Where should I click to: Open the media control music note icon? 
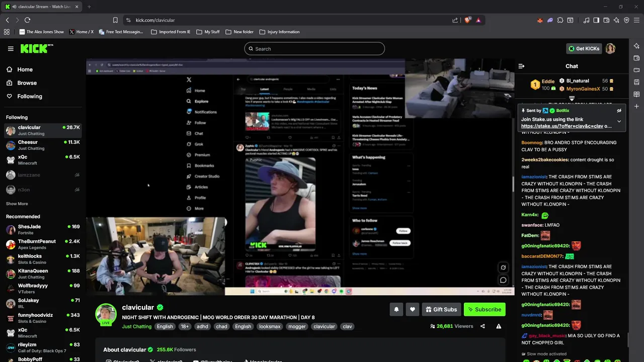(587, 20)
